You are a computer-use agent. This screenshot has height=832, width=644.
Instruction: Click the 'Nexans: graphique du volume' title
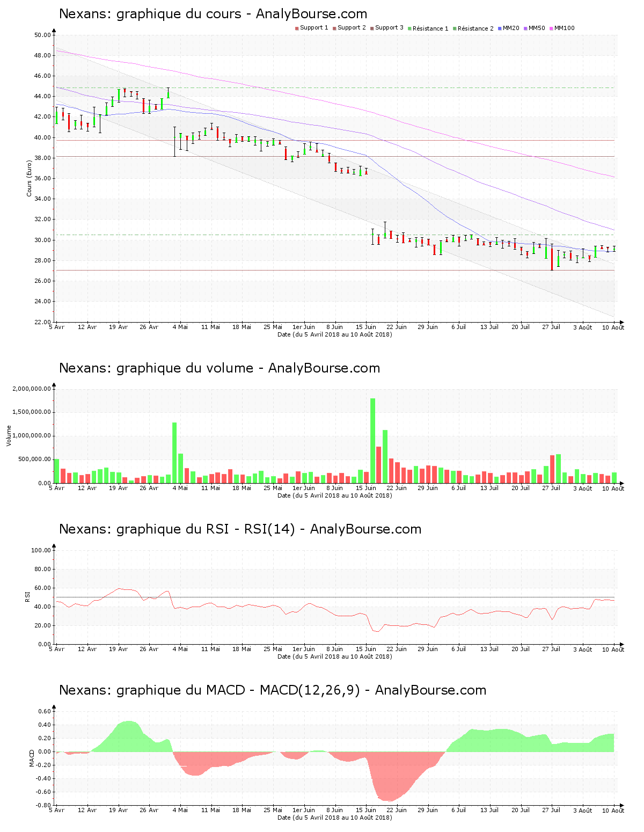pos(156,368)
